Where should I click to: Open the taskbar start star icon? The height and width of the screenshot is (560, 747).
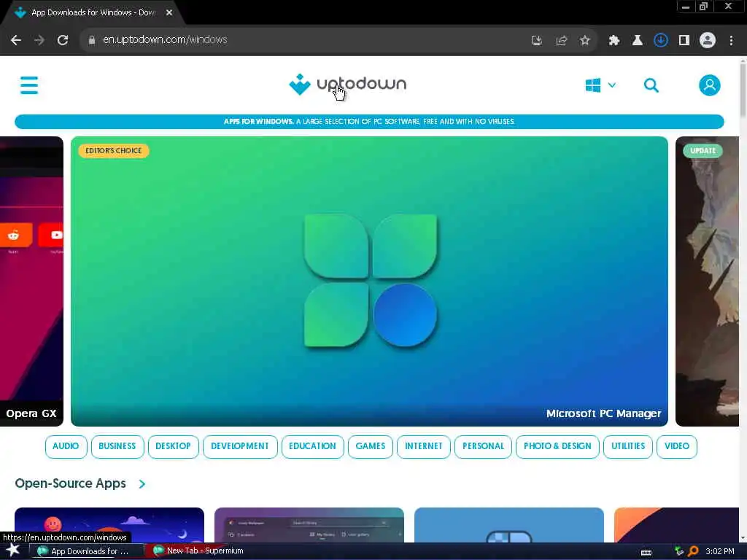[x=13, y=551]
